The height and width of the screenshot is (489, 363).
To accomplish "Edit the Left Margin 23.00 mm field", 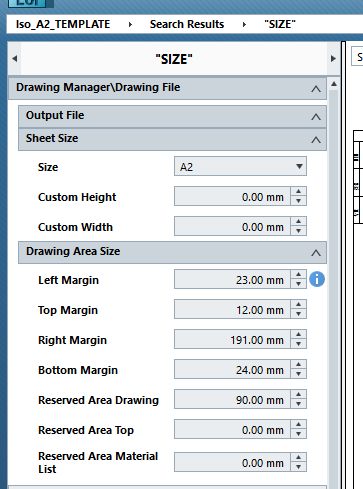I will (x=232, y=279).
